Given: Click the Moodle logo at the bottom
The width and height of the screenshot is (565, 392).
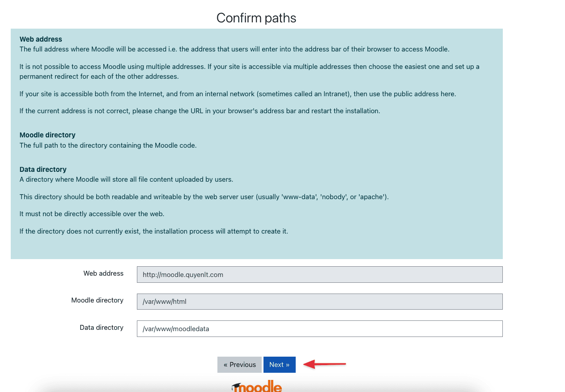Looking at the screenshot, I should click(259, 387).
